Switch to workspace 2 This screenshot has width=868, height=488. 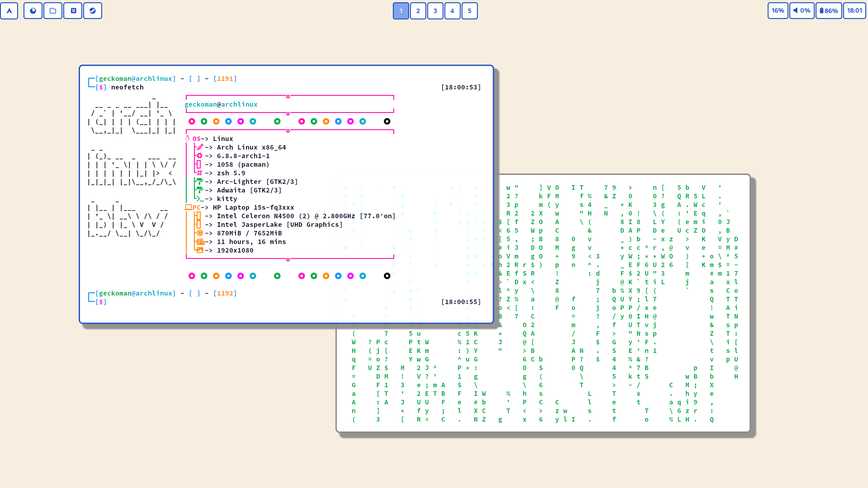tap(418, 11)
